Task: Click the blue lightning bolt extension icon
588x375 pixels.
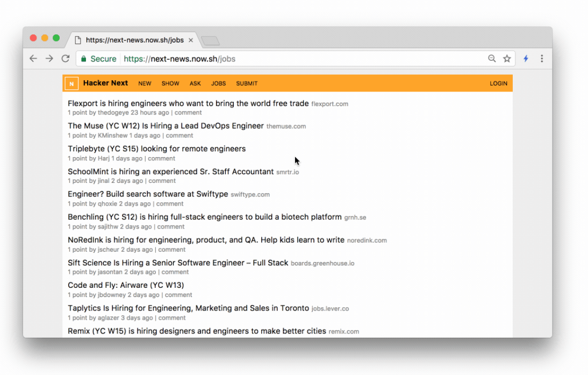Action: point(526,59)
